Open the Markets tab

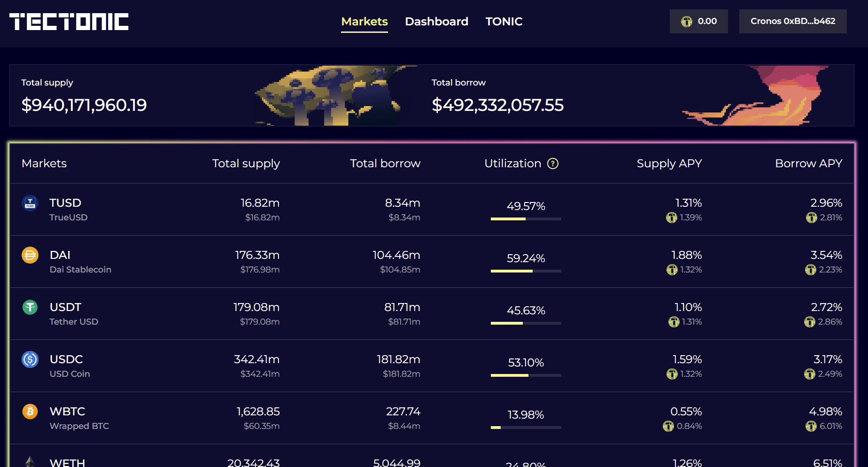pyautogui.click(x=364, y=22)
